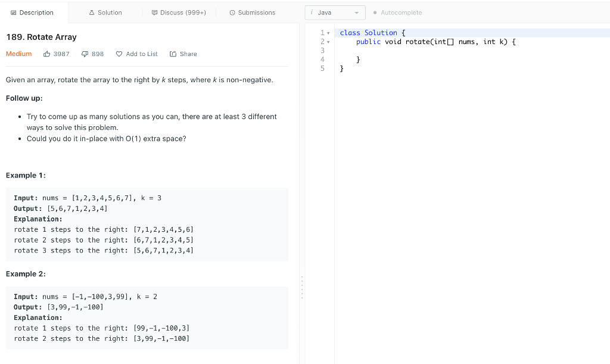The image size is (610, 364).
Task: Collapse code fold arrow on line 2
Action: [328, 42]
